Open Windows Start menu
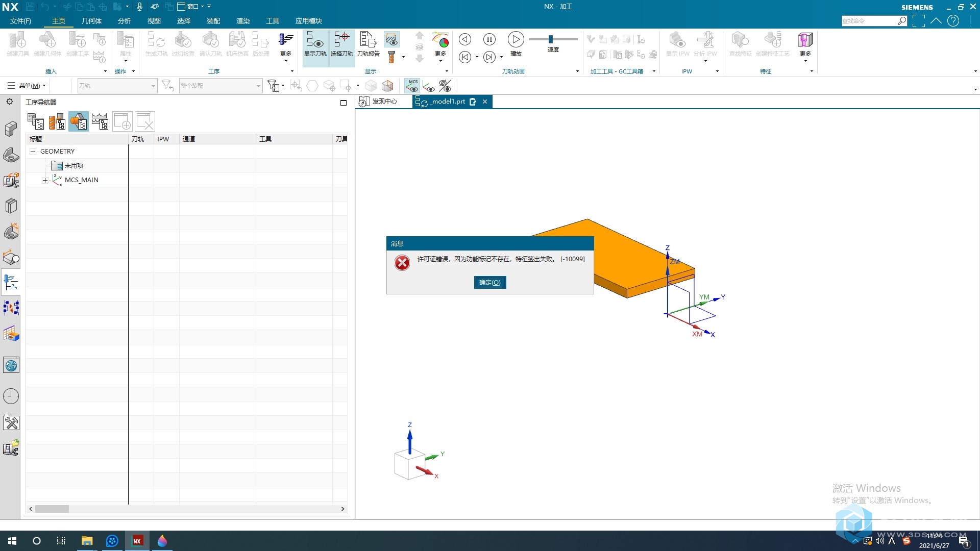The height and width of the screenshot is (551, 980). point(12,541)
